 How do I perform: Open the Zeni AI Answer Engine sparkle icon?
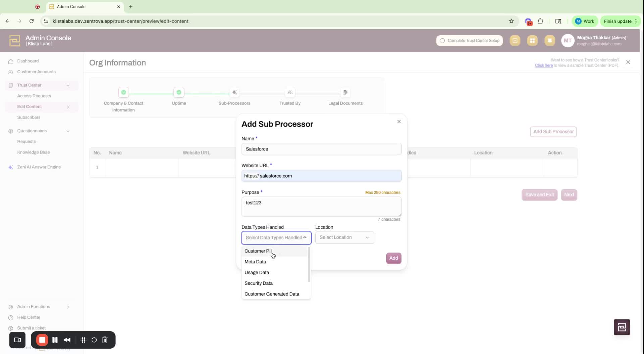point(11,167)
